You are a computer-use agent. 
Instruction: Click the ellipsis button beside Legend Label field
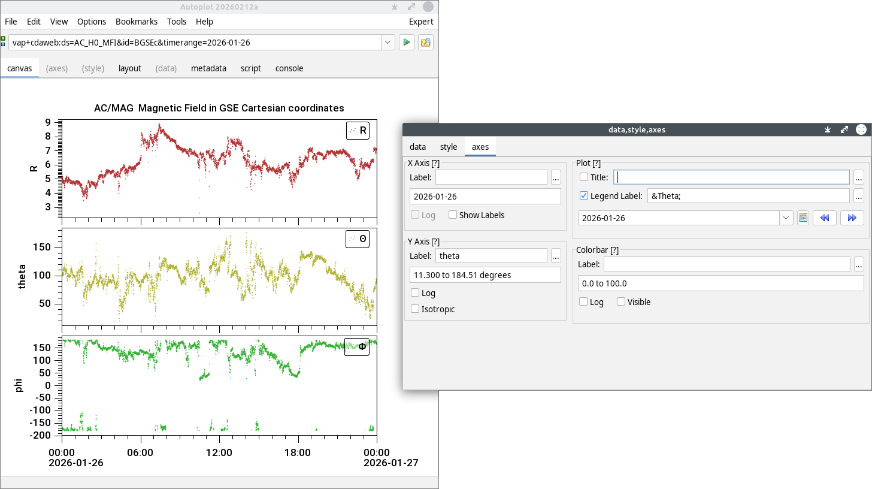[858, 196]
